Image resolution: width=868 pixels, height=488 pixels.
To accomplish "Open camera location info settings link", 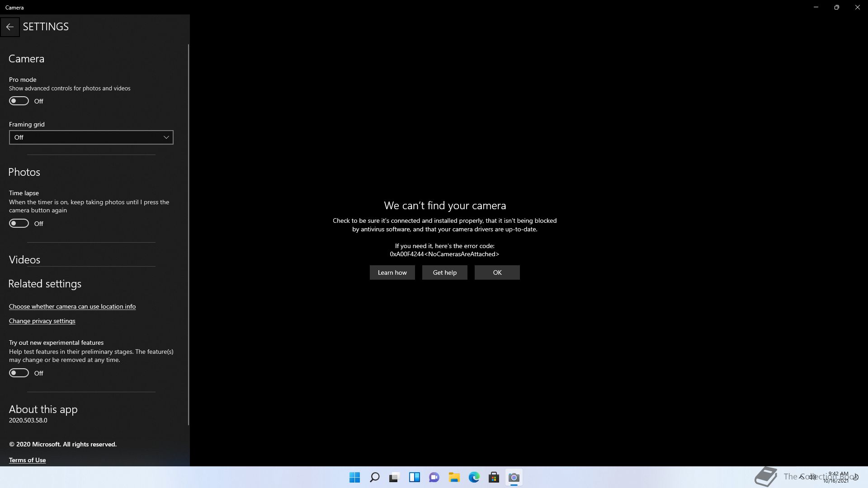I will tap(72, 306).
